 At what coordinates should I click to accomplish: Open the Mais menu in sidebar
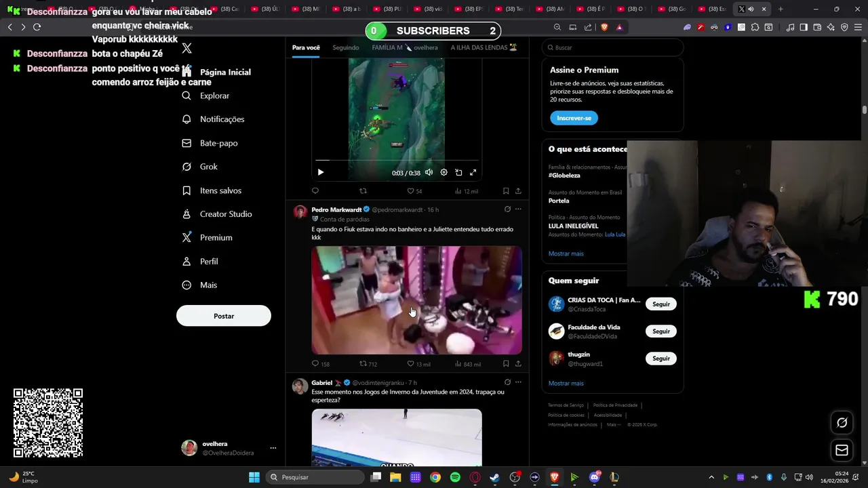(199, 285)
